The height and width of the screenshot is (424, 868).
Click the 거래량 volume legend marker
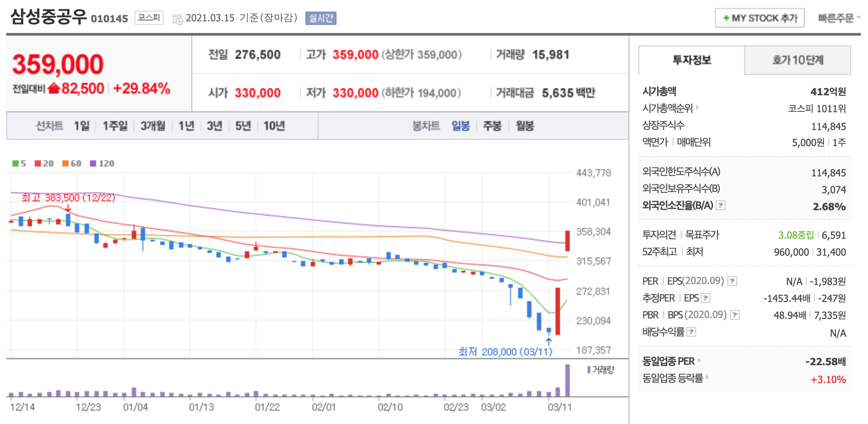pyautogui.click(x=589, y=370)
